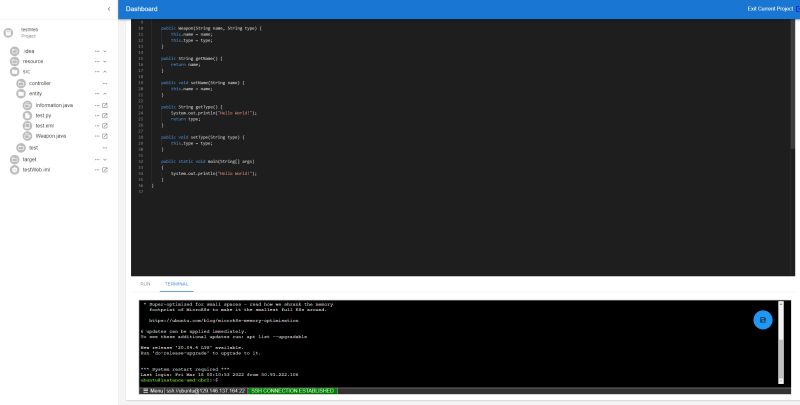Open more options for test.xml
The width and height of the screenshot is (800, 405).
click(97, 125)
